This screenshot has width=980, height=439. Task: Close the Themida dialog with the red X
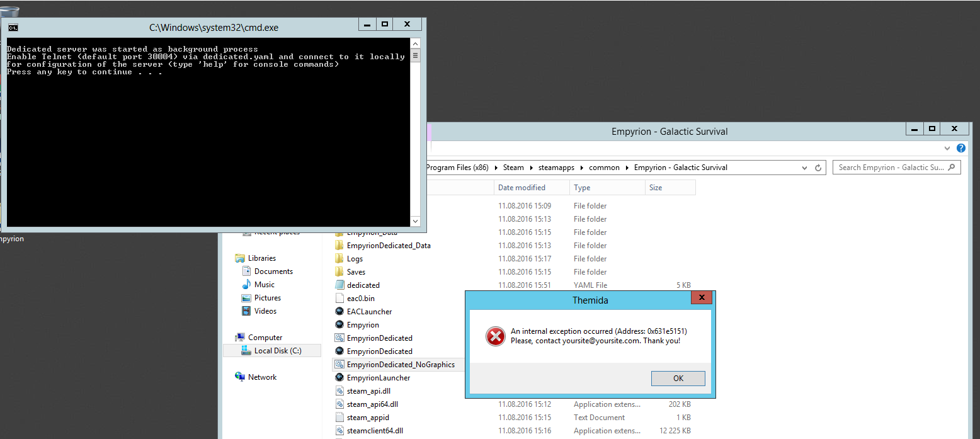(702, 297)
